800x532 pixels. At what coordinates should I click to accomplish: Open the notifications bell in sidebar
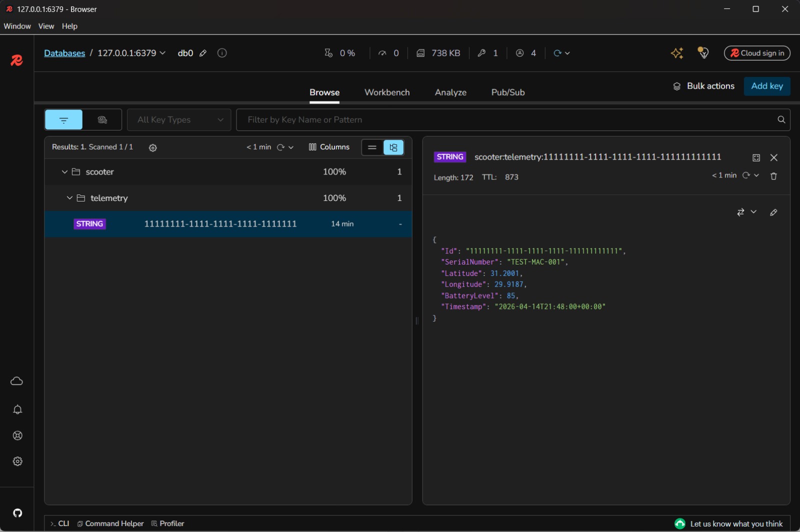[17, 409]
